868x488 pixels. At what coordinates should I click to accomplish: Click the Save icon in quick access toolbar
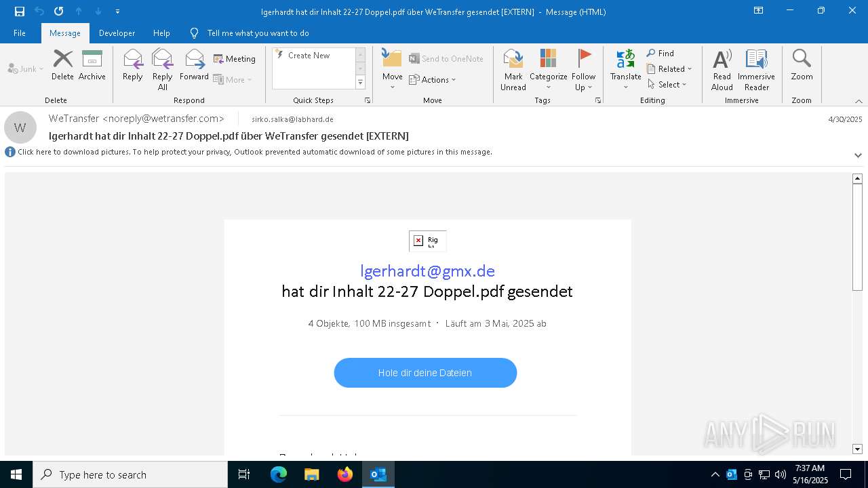(x=20, y=12)
